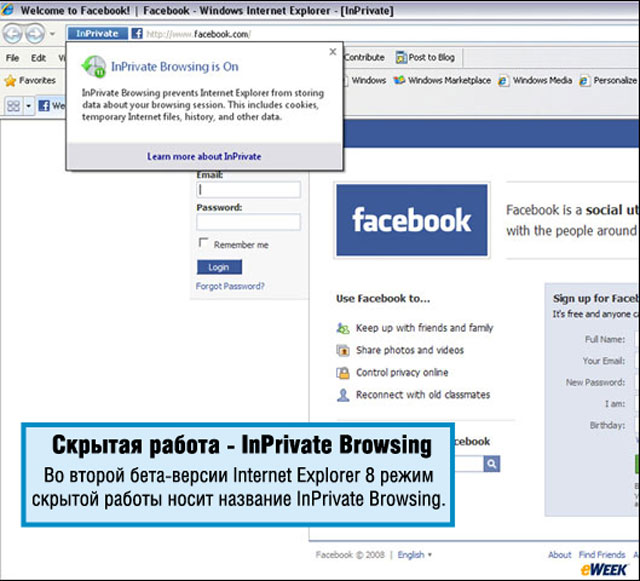Image resolution: width=640 pixels, height=581 pixels.
Task: Click 'I am:' label in signup form
Action: pos(615,404)
